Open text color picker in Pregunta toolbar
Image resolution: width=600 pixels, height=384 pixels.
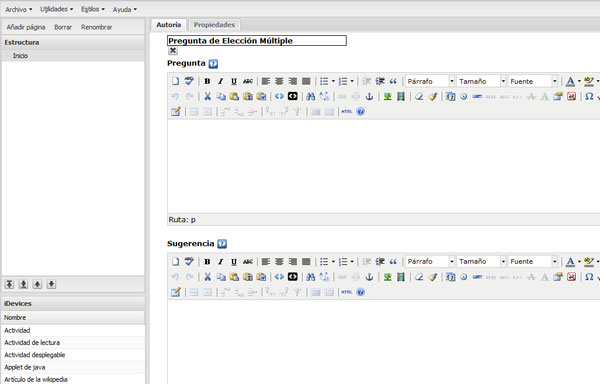(x=570, y=81)
